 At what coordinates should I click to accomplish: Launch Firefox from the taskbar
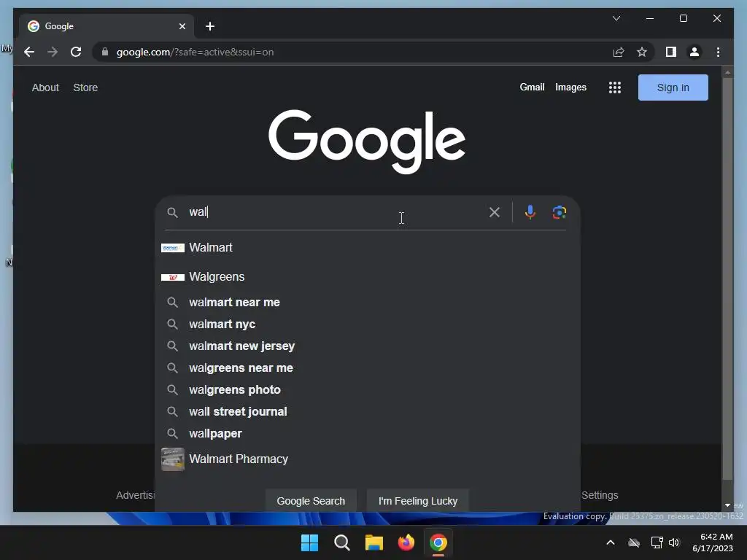coord(406,542)
